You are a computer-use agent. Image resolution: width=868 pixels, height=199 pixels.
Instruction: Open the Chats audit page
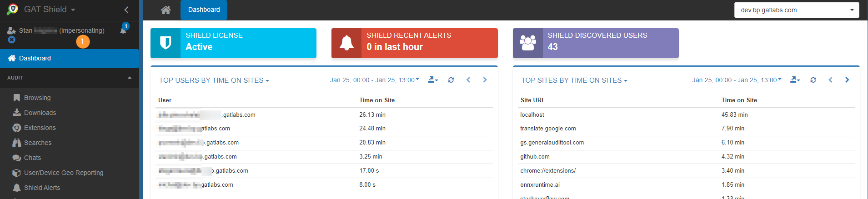(x=32, y=158)
